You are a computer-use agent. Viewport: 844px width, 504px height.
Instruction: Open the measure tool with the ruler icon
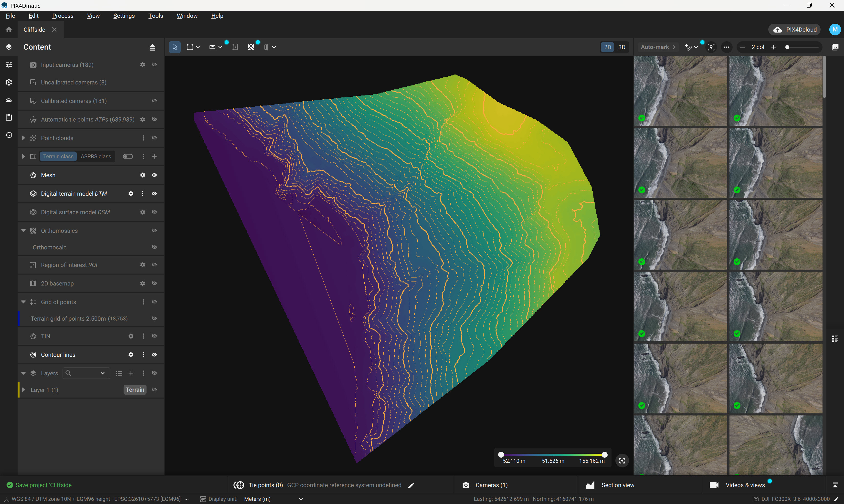click(x=213, y=47)
